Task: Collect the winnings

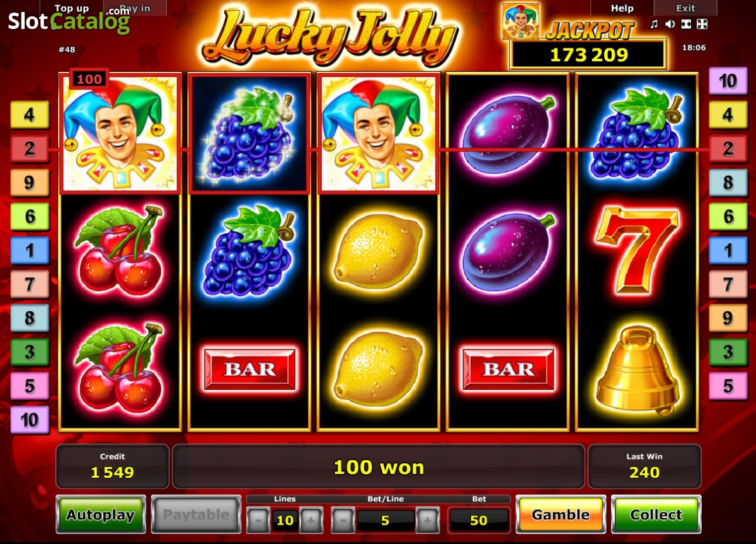Action: click(656, 514)
